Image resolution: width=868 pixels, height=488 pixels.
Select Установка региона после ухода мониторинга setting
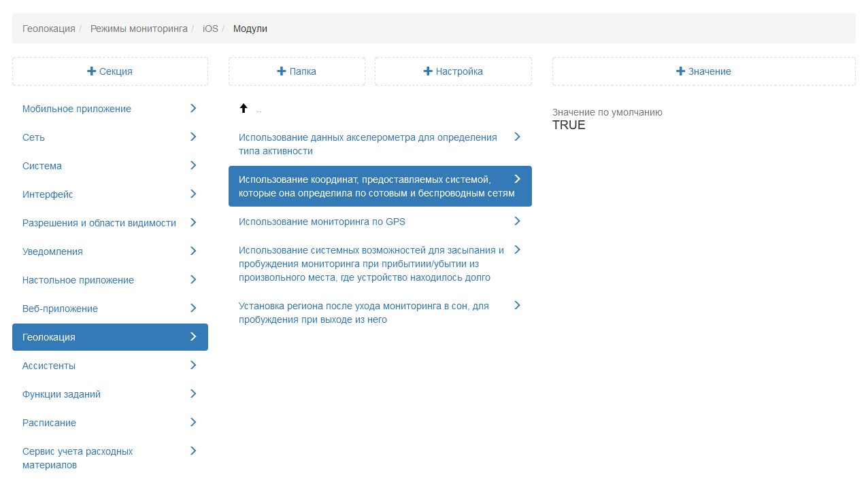tap(364, 313)
